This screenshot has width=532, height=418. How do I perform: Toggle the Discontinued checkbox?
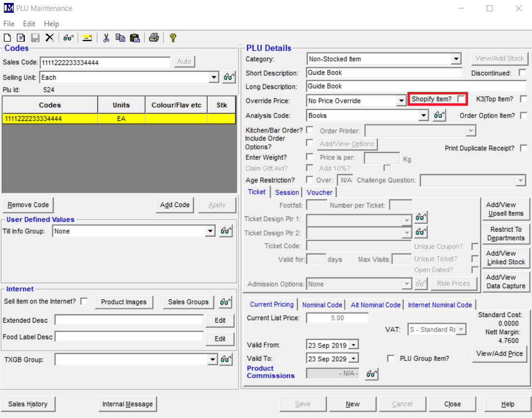coord(523,73)
